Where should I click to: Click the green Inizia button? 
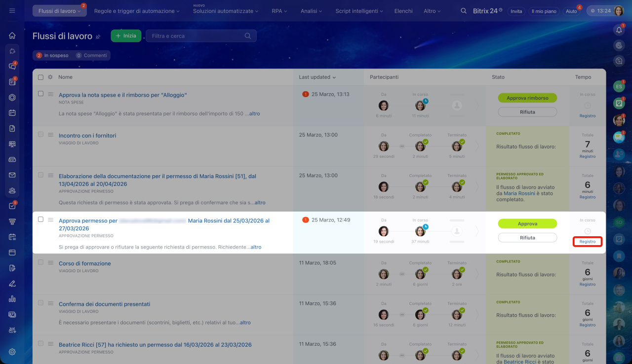126,36
